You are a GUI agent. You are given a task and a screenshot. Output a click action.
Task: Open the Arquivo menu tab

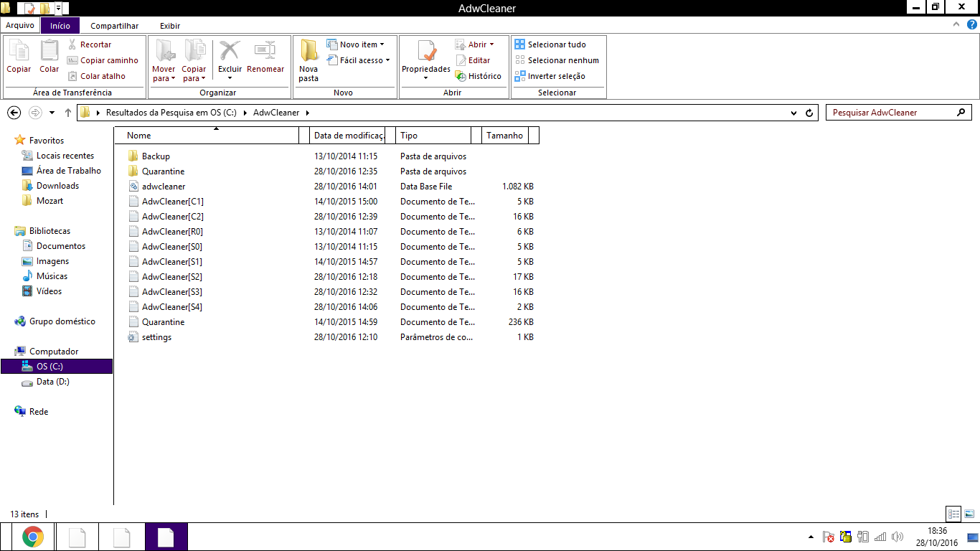click(20, 25)
